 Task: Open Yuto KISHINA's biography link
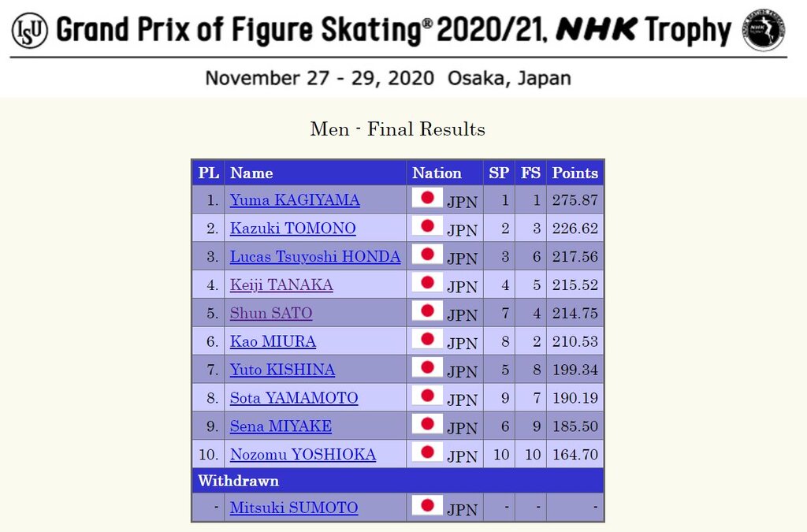(x=283, y=370)
